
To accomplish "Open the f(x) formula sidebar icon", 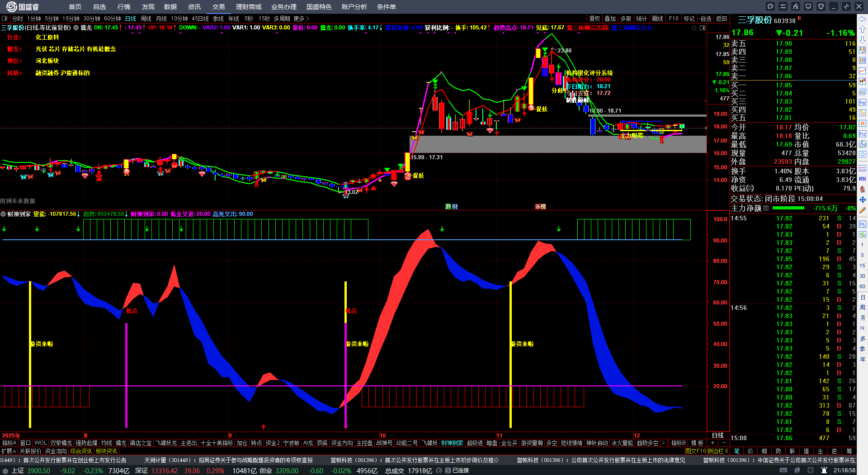I will (x=863, y=144).
